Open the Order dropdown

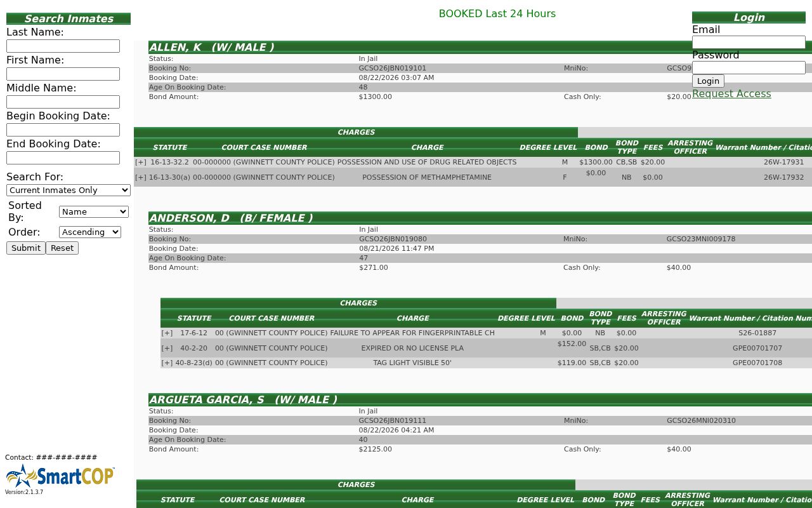click(x=90, y=232)
